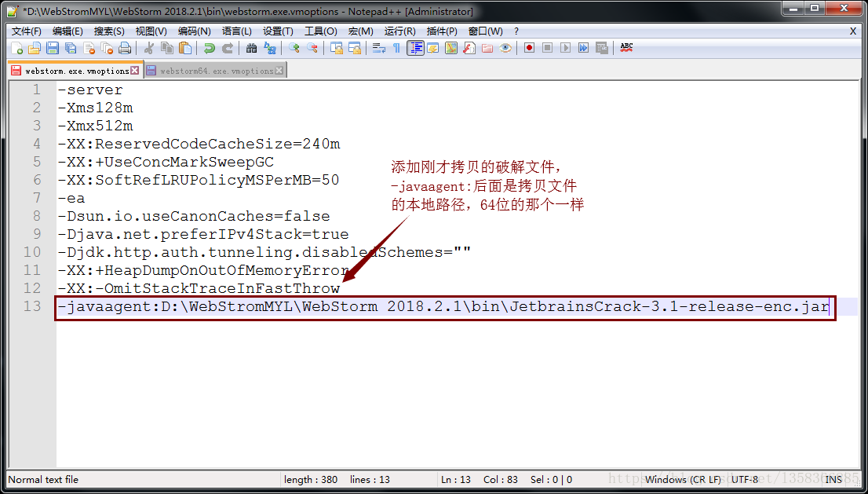Viewport: 868px width, 494px height.
Task: Click the Save Recorded Macro icon
Action: (x=602, y=48)
